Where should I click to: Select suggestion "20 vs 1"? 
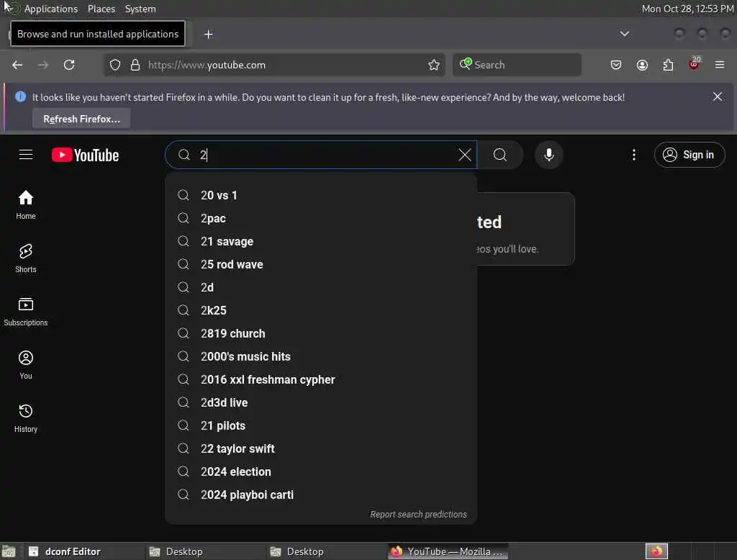point(321,195)
